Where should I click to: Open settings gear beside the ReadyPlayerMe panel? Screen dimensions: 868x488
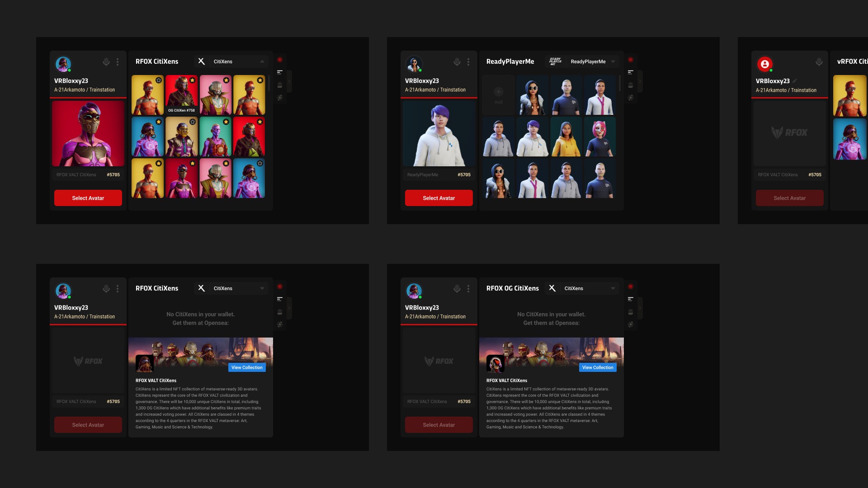(631, 97)
